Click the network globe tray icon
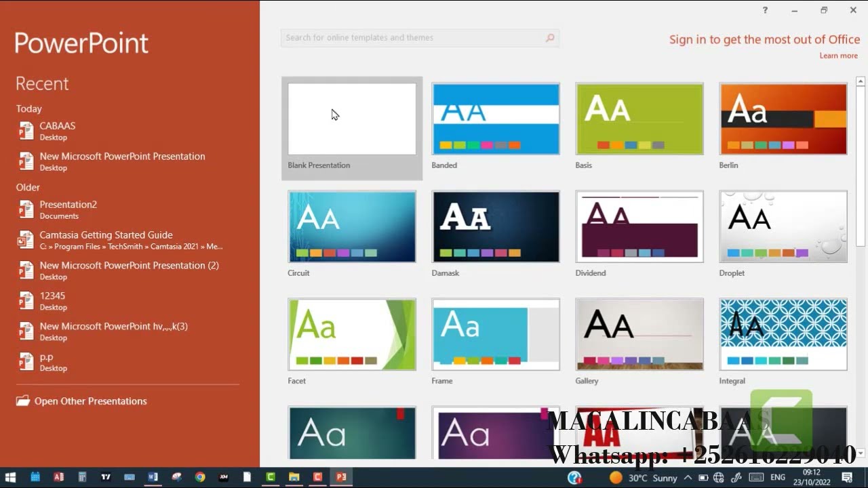 (x=719, y=478)
